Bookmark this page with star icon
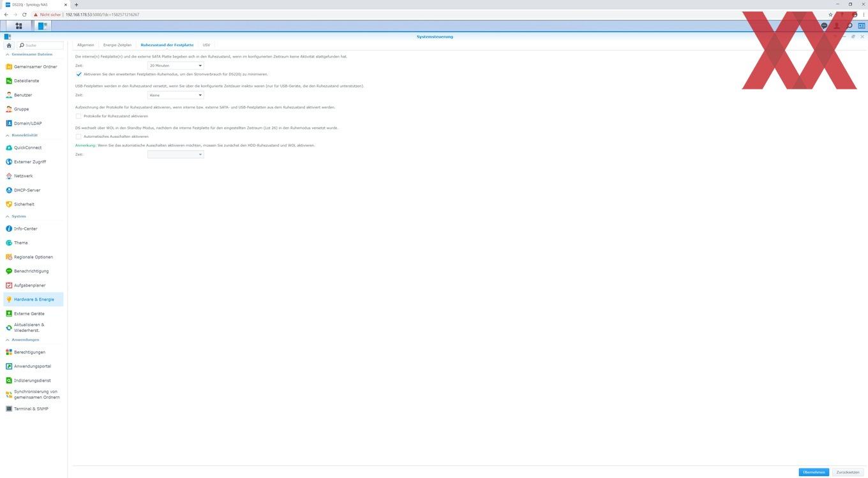Viewport: 868px width, 478px height. [830, 14]
